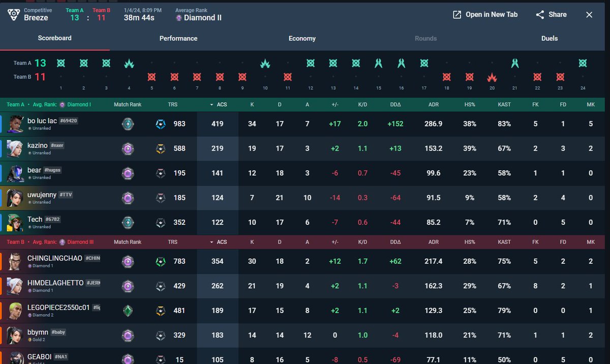Select round 12 elimination icon
Viewport: 610px width, 364px height.
[x=311, y=64]
